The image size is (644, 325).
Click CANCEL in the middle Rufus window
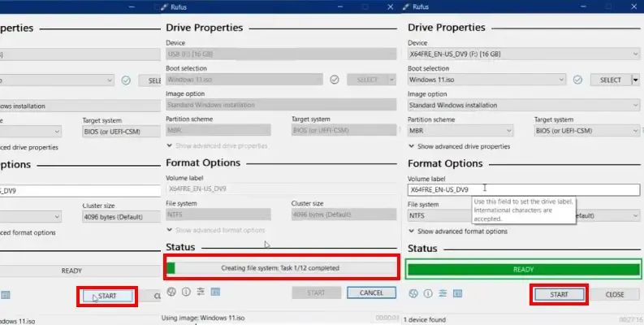point(371,292)
